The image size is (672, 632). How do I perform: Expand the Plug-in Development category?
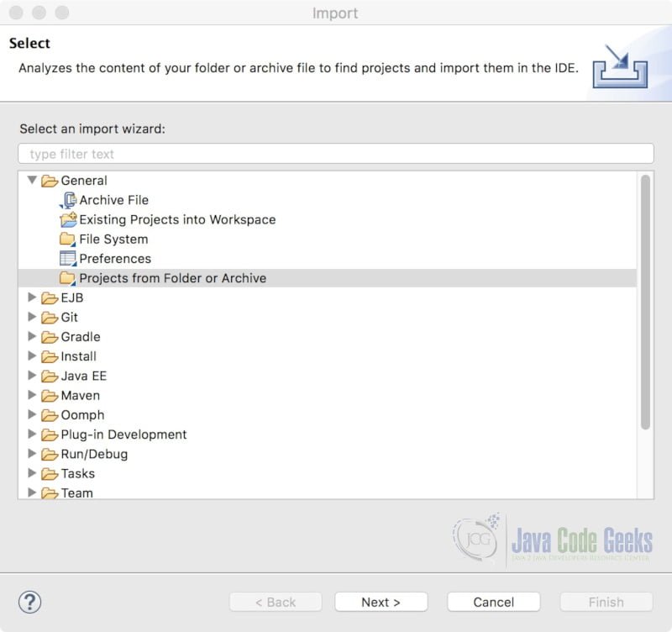click(33, 434)
